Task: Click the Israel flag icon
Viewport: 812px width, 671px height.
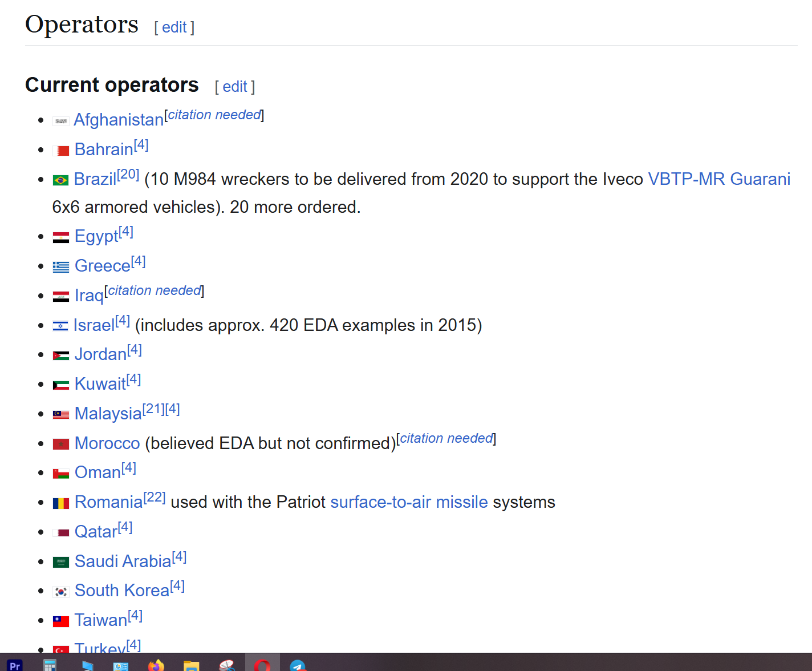Action: click(x=60, y=326)
